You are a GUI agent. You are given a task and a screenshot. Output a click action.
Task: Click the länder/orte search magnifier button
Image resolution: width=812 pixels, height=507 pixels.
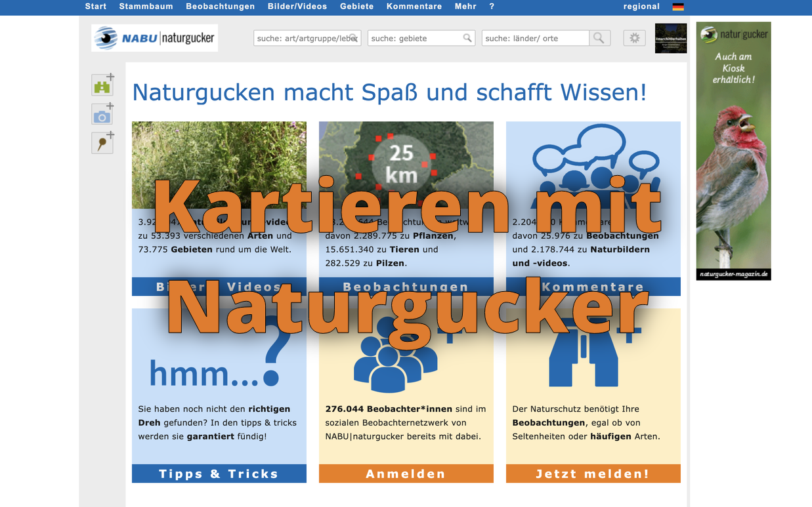(x=599, y=38)
